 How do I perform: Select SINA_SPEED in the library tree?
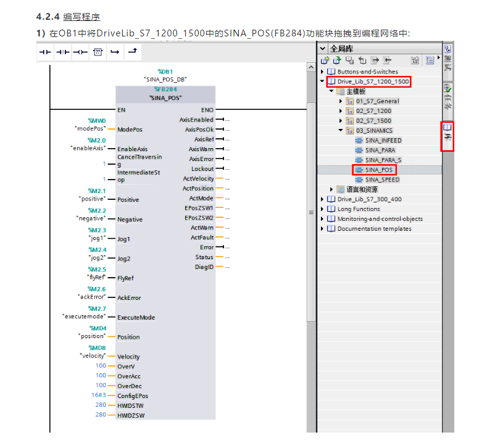pyautogui.click(x=381, y=180)
